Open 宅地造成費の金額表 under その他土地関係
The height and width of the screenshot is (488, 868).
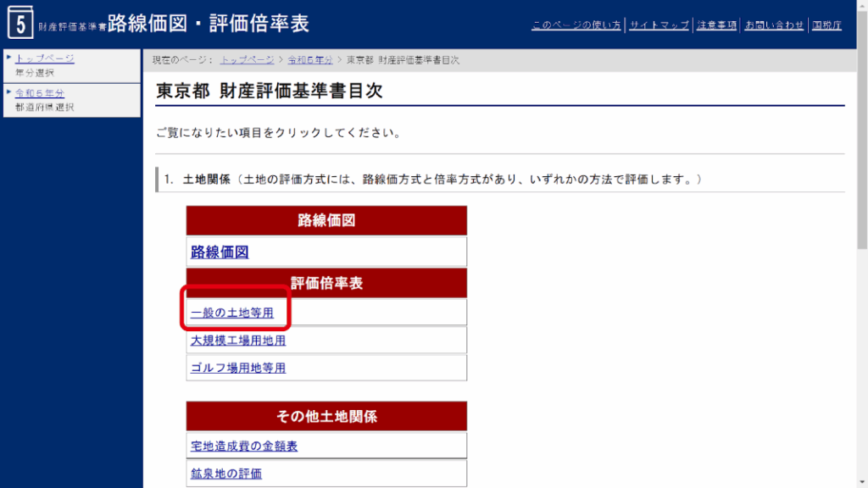(x=244, y=446)
